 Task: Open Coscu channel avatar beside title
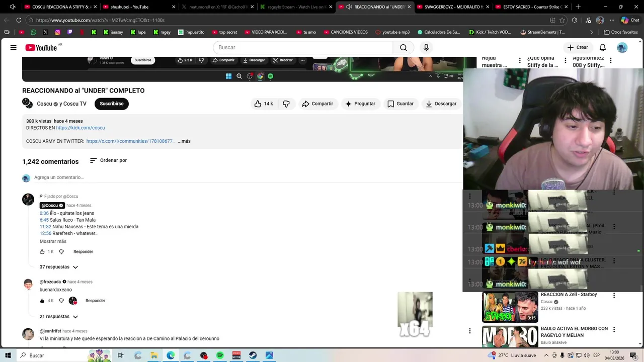click(x=27, y=103)
